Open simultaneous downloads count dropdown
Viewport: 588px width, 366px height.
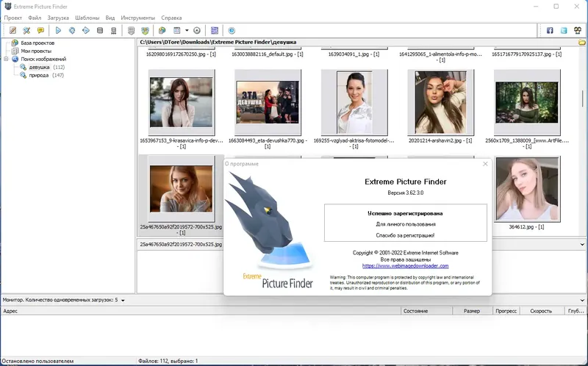coord(123,301)
